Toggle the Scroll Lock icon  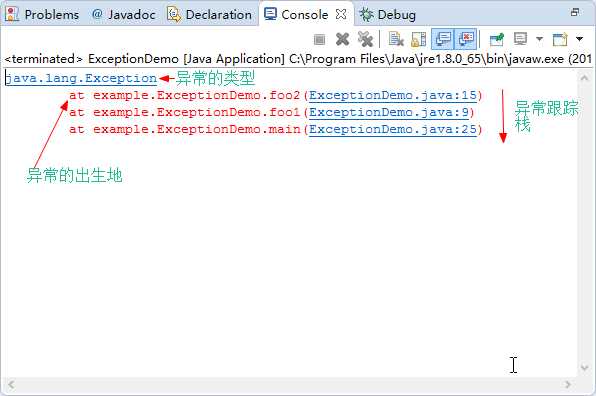[x=418, y=39]
